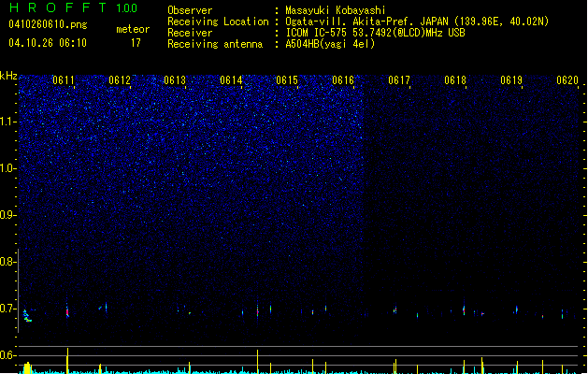Click the meteor count value 17
This screenshot has width=588, height=374.
coord(136,43)
